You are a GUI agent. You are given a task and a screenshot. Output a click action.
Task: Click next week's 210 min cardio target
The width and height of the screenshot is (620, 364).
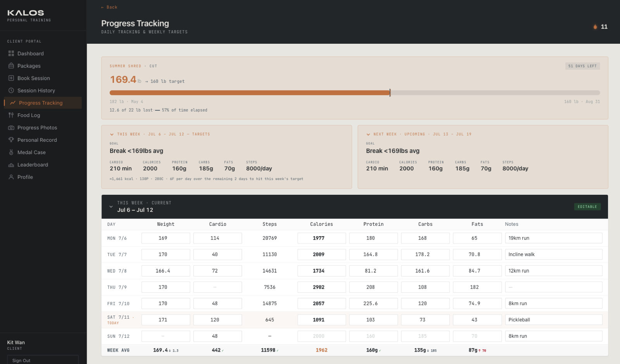377,168
